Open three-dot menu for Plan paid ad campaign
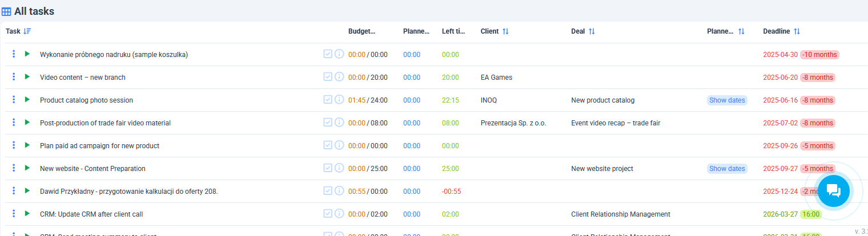 click(x=14, y=145)
